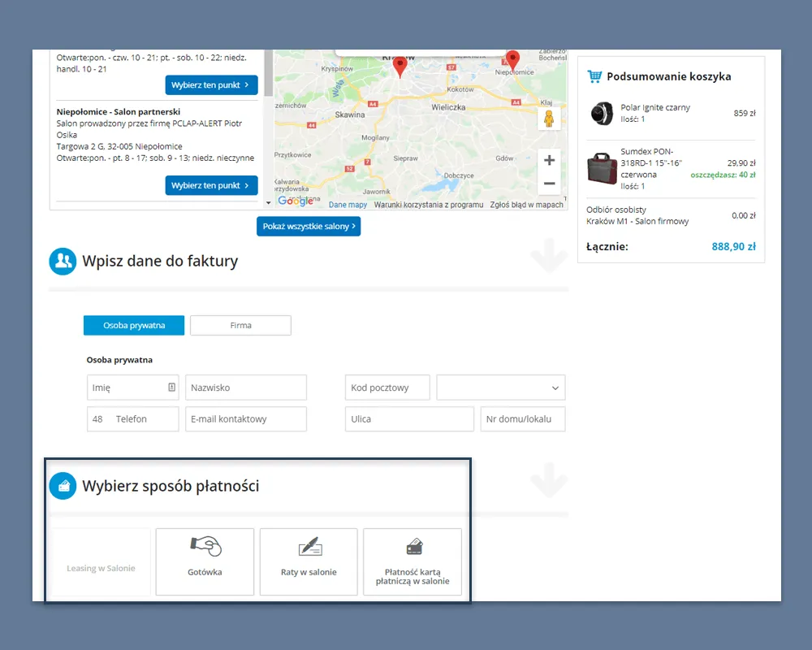Click the Pokaż wszystkie salony button
The image size is (812, 650).
(x=309, y=226)
